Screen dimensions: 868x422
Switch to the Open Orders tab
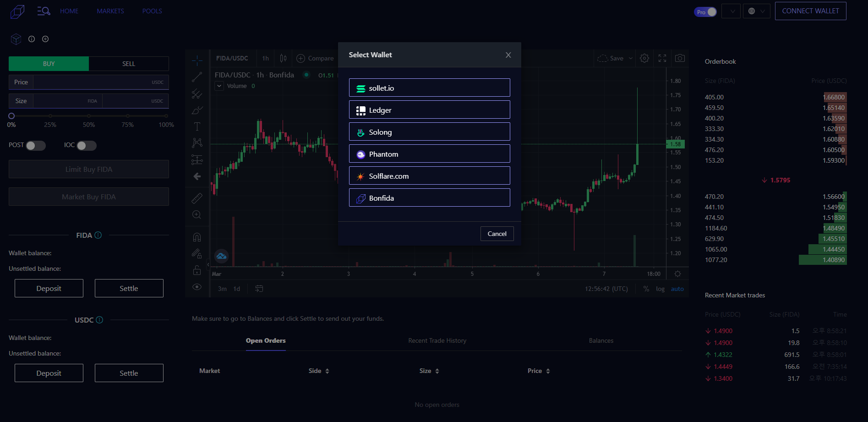(266, 340)
